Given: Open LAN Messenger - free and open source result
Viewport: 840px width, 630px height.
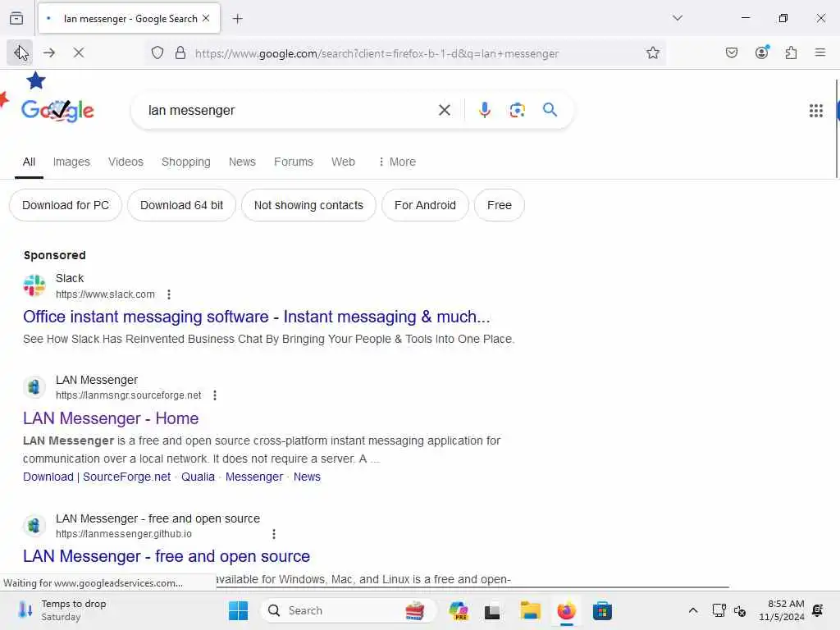Looking at the screenshot, I should coord(166,556).
